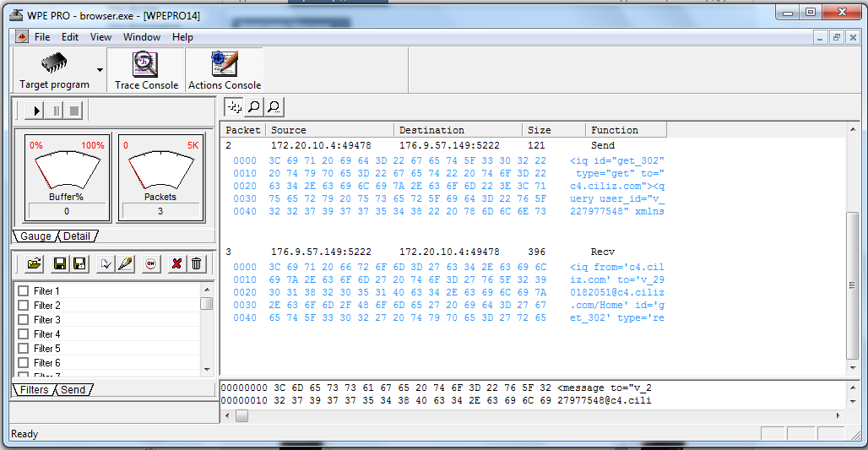Enable Filter 5 checkbox

(24, 349)
